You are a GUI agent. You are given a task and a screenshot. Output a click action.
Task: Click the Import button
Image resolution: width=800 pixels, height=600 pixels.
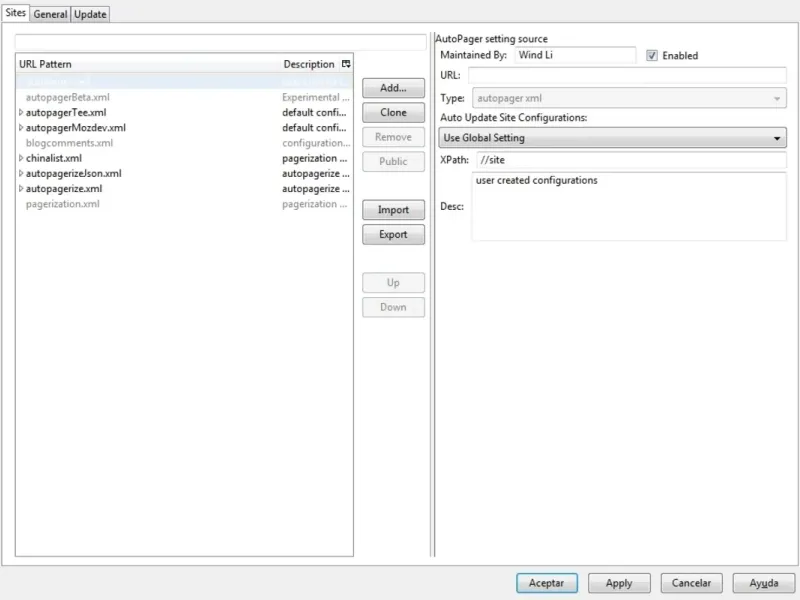(393, 210)
